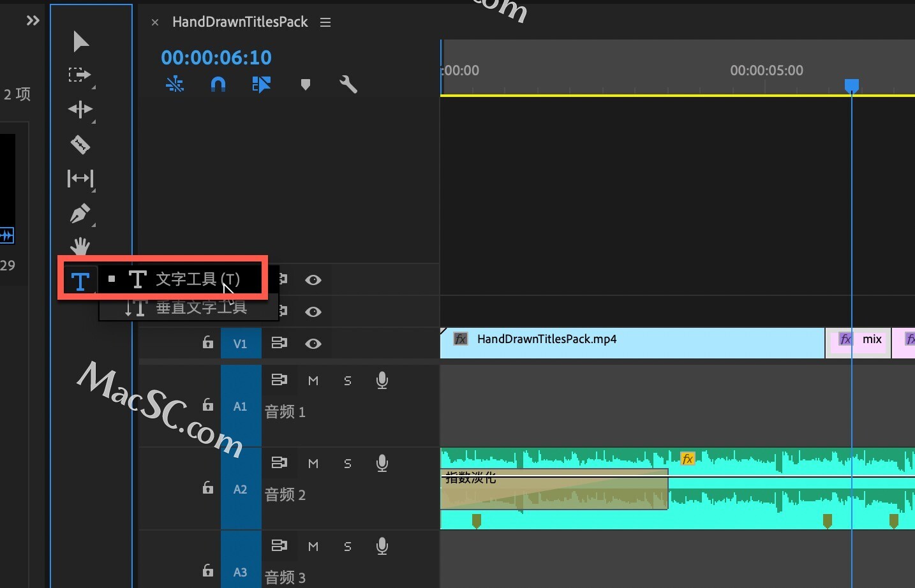Click the V1 track target button
This screenshot has height=588, width=915.
241,344
